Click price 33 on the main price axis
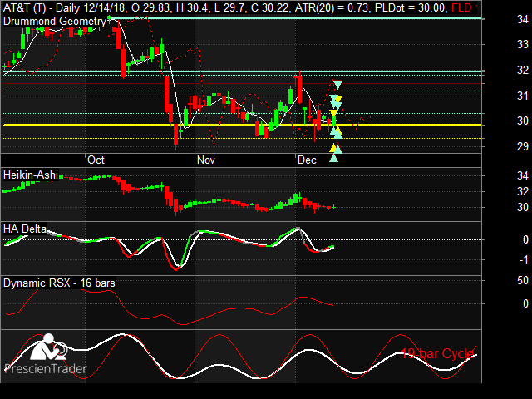The width and height of the screenshot is (532, 399). pos(523,44)
